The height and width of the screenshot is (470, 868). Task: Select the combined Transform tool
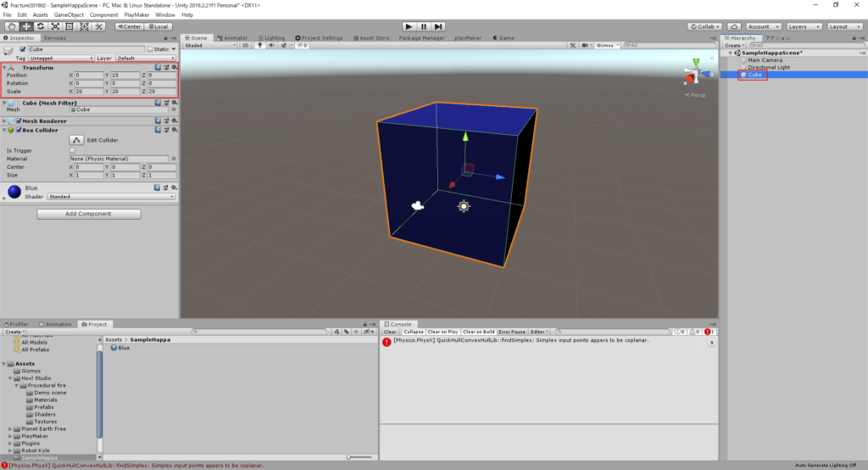tap(84, 26)
